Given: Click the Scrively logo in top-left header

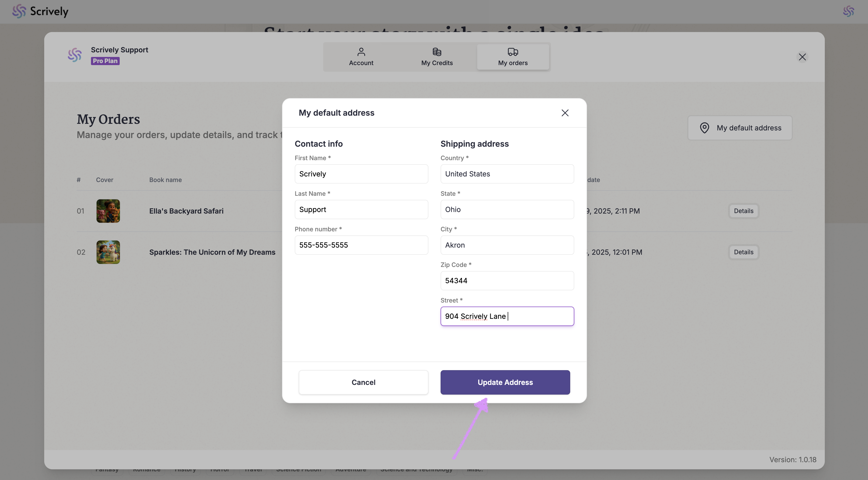Looking at the screenshot, I should pyautogui.click(x=40, y=11).
